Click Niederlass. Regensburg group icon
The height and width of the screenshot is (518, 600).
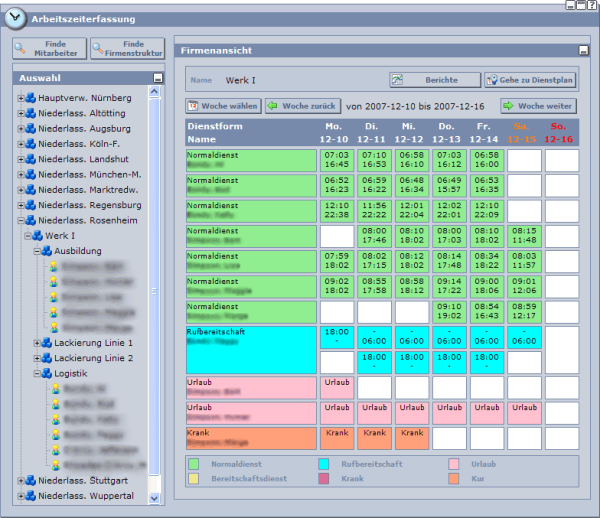(31, 205)
